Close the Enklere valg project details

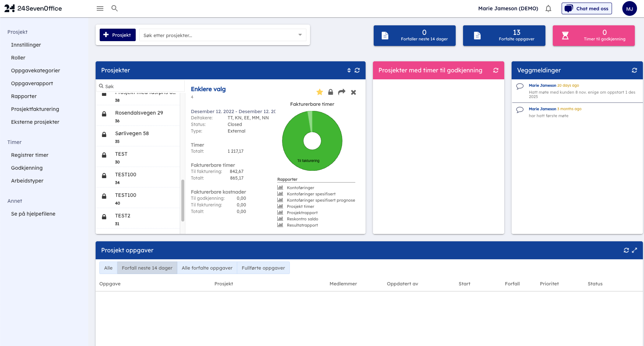353,93
